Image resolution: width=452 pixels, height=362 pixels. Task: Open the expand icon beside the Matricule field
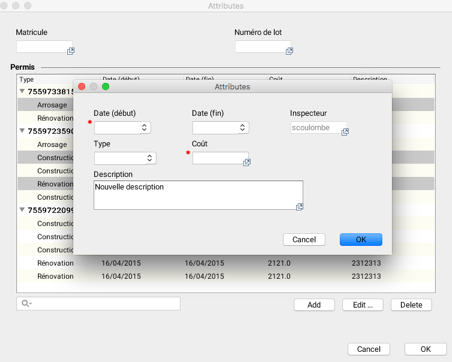click(x=71, y=51)
